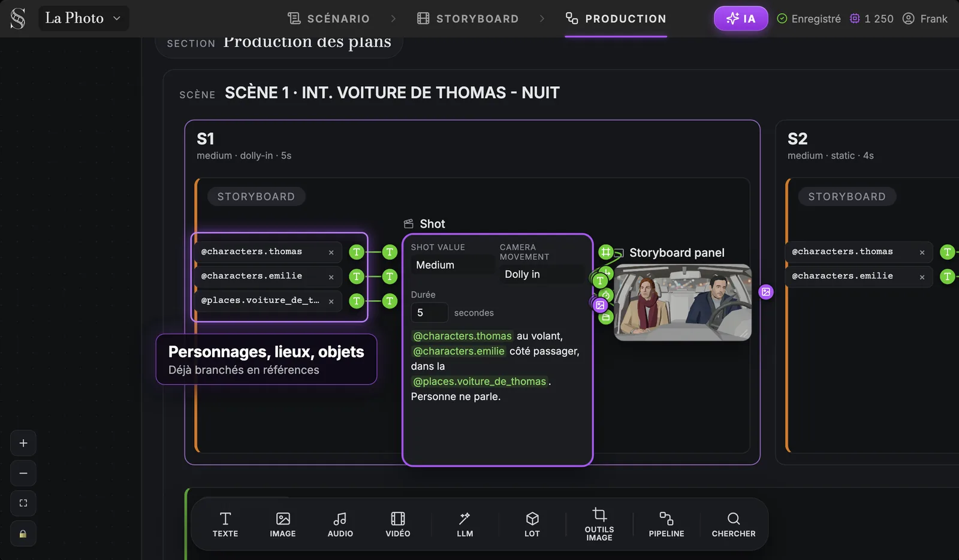The height and width of the screenshot is (560, 959).
Task: Zoom in with the plus button
Action: click(23, 443)
